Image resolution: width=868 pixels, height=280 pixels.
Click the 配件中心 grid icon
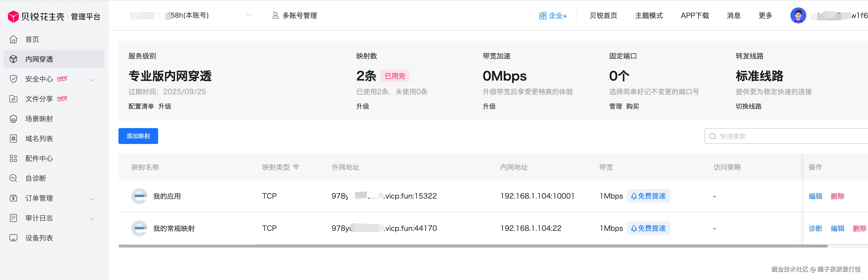13,159
